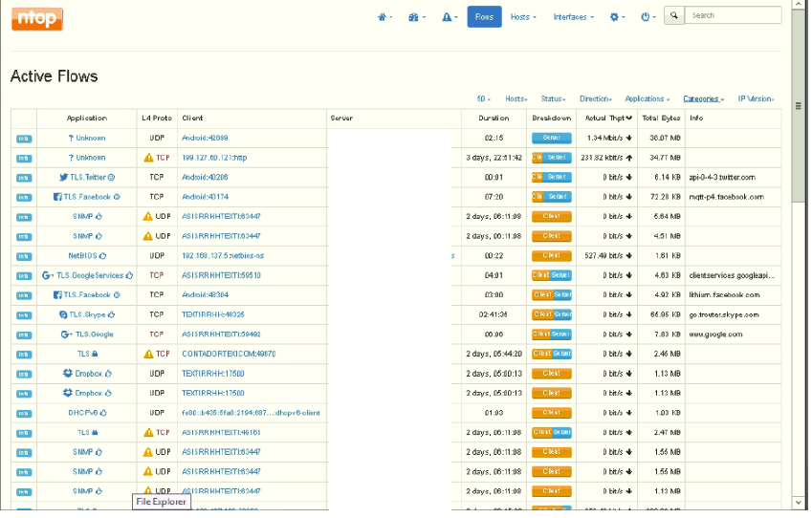Screen dimensions: 812x518
Task: Sort by Actual Thpt column header
Action: (608, 119)
